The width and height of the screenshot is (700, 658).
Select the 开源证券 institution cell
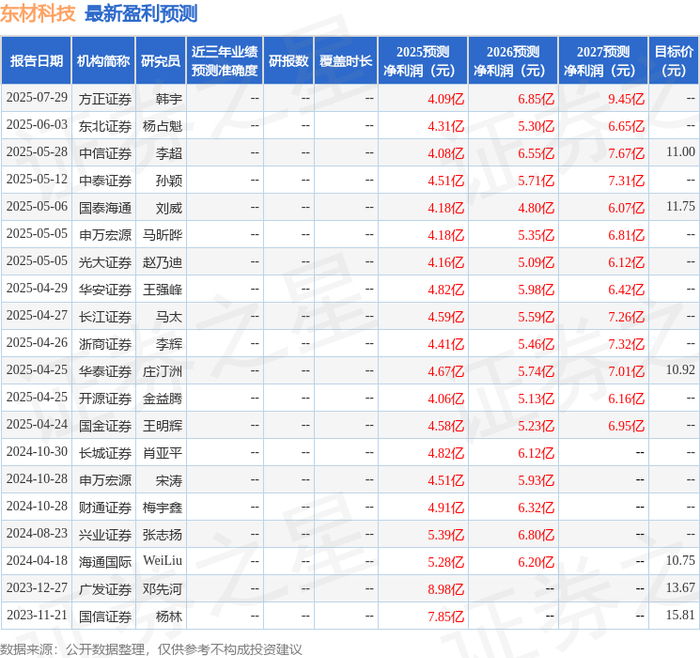tap(105, 398)
